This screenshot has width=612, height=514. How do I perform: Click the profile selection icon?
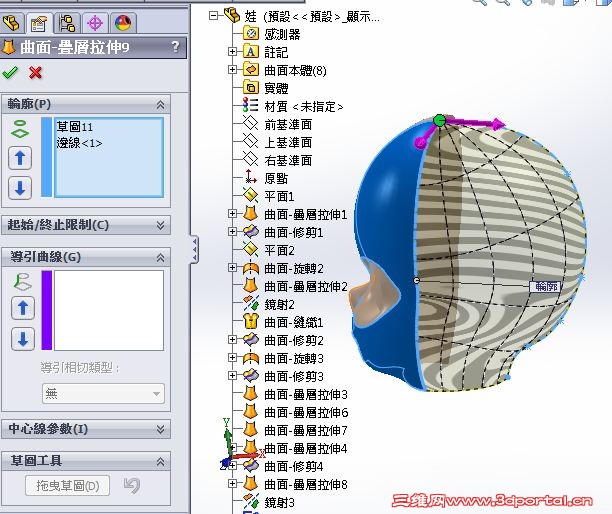coord(20,129)
